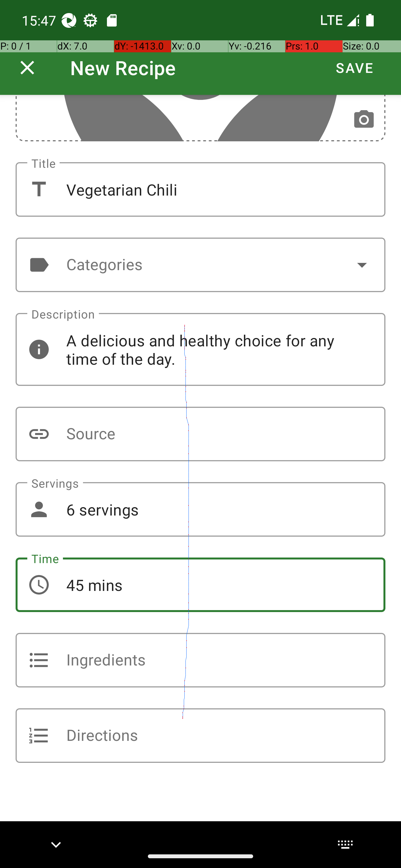
Task: Click the Time clock icon
Action: click(39, 585)
